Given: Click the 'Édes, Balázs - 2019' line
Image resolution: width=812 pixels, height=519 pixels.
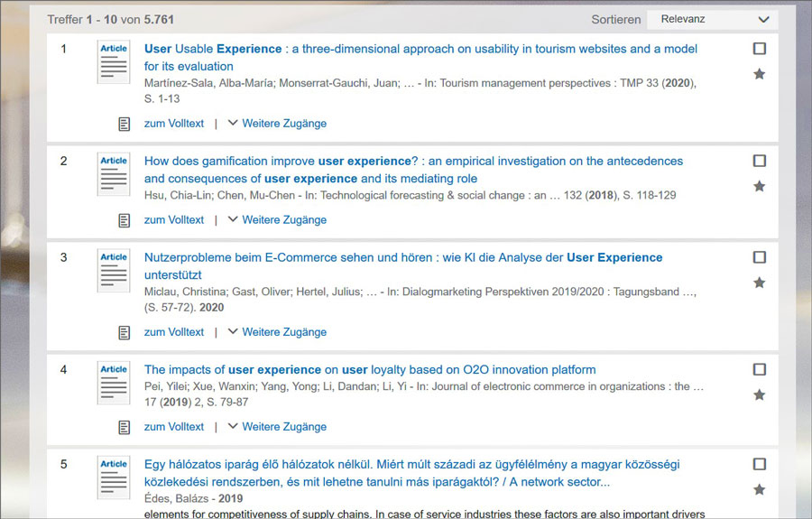Looking at the screenshot, I should (193, 498).
